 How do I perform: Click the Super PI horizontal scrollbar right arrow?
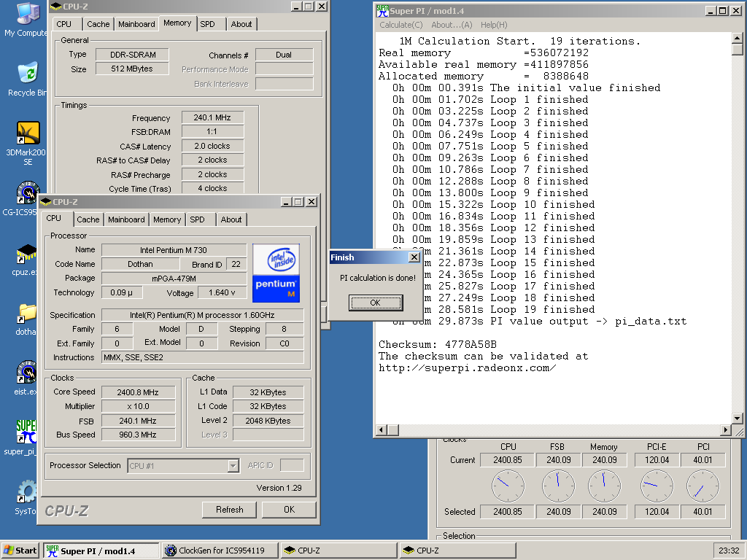pyautogui.click(x=726, y=430)
